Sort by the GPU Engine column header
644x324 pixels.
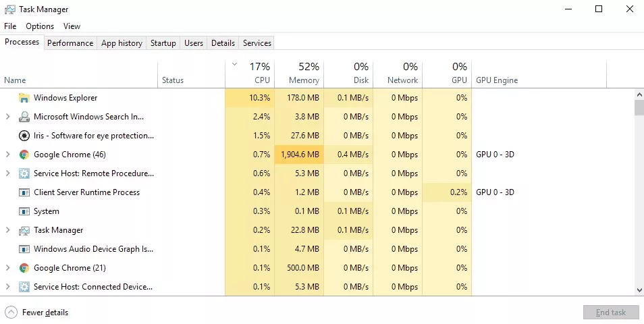point(539,74)
